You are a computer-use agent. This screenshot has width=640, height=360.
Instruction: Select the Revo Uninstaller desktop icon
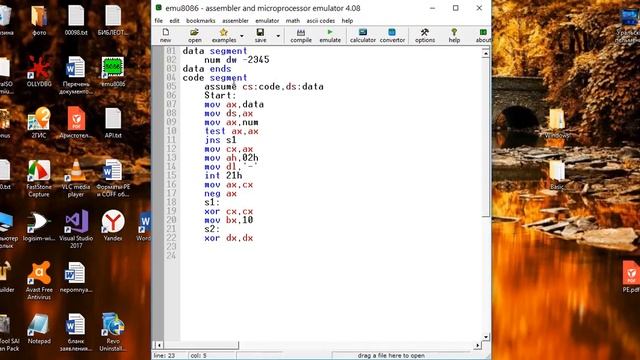tap(113, 332)
